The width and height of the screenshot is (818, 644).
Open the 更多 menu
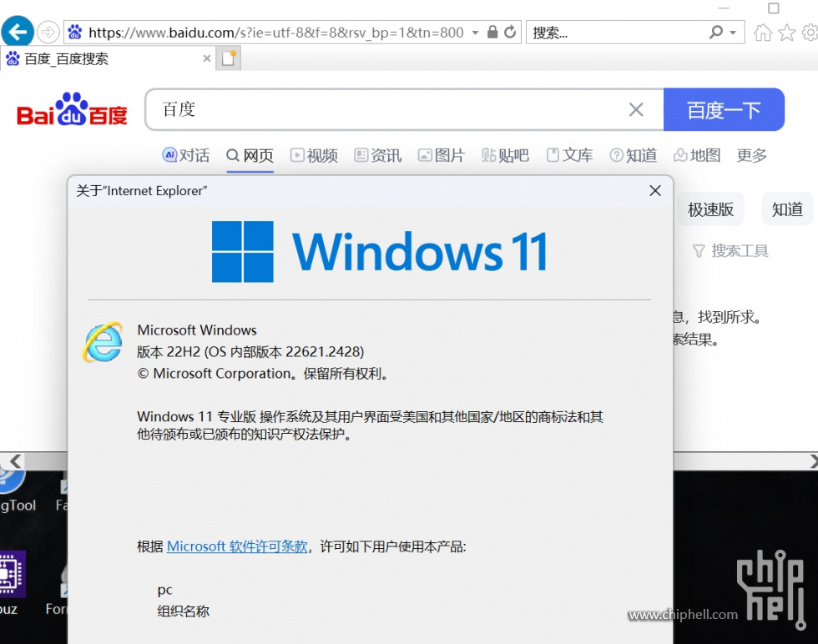(752, 155)
